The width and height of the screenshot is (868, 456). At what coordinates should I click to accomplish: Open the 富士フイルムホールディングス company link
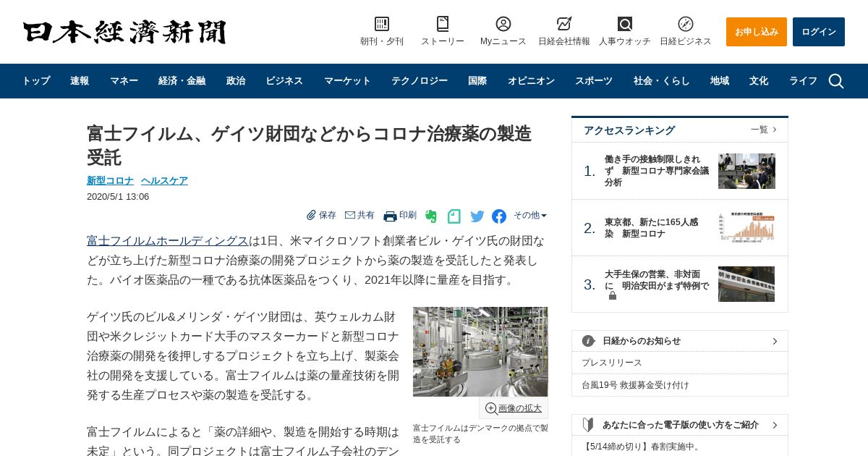(x=168, y=241)
